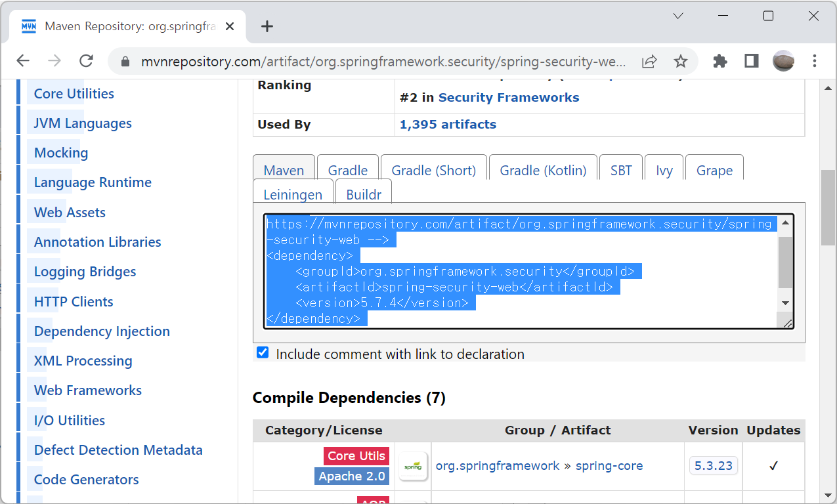Image resolution: width=837 pixels, height=504 pixels.
Task: Click the Compile Dependencies (7) heading
Action: click(x=349, y=398)
